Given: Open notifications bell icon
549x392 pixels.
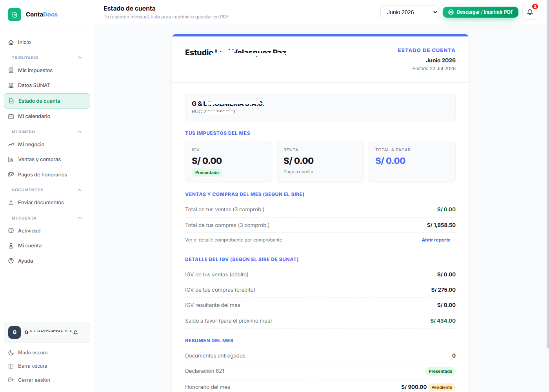Looking at the screenshot, I should [x=530, y=12].
